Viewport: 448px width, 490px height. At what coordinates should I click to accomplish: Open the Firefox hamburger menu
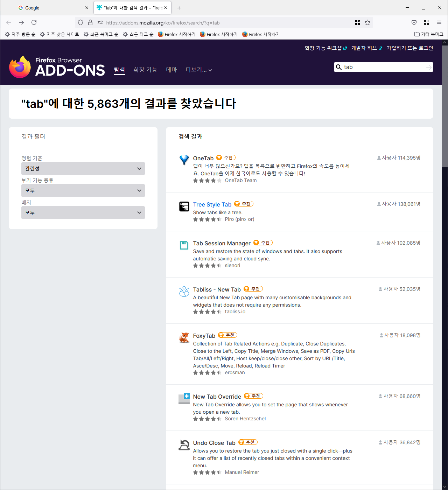click(x=439, y=22)
